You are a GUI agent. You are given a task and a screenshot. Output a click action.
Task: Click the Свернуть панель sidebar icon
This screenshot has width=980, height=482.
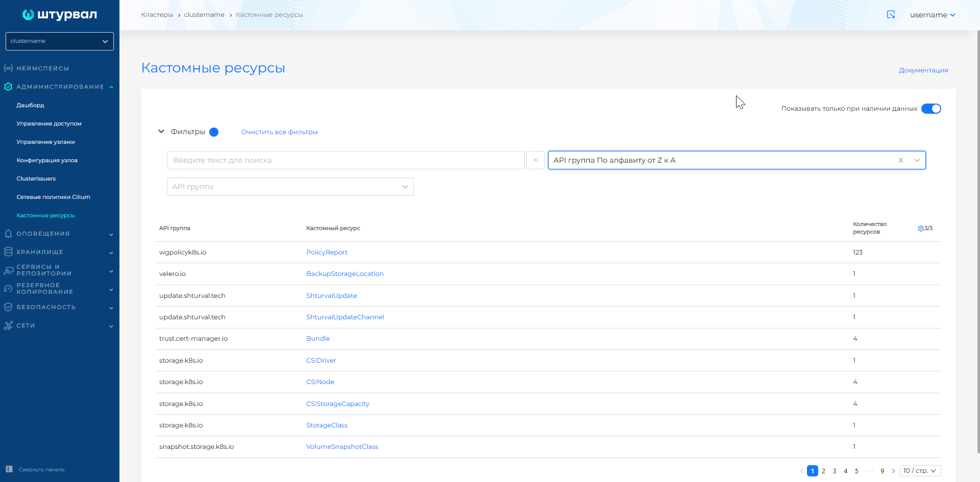pos(9,469)
